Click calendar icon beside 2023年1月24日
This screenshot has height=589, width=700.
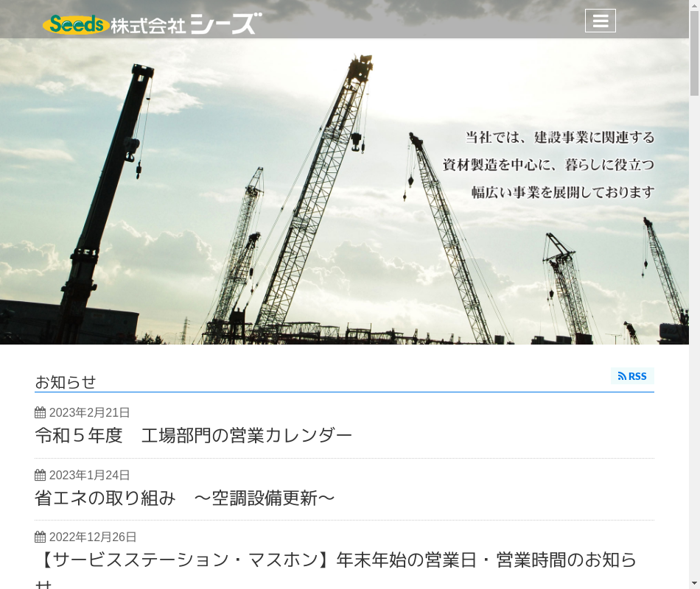(x=41, y=475)
